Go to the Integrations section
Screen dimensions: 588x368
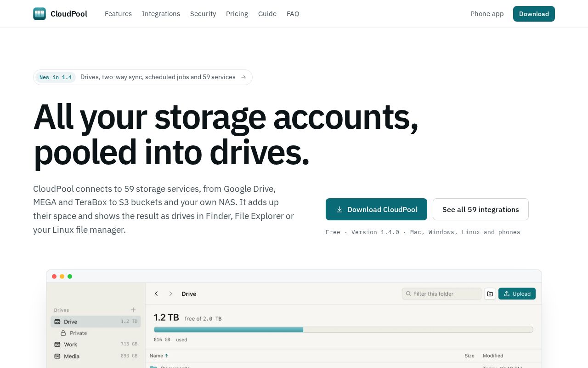click(x=161, y=14)
